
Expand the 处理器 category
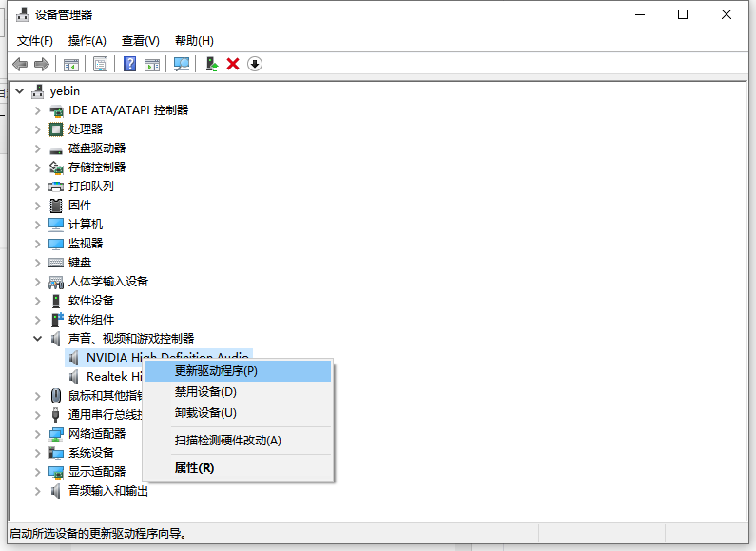38,129
